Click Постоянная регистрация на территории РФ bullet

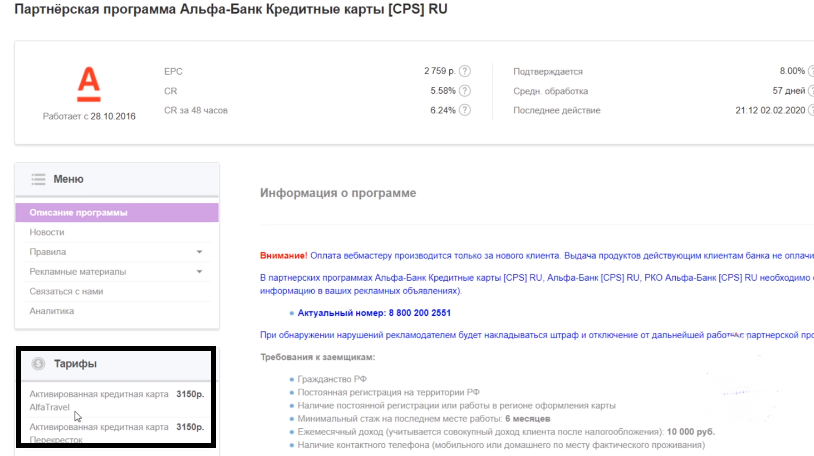pyautogui.click(x=388, y=392)
